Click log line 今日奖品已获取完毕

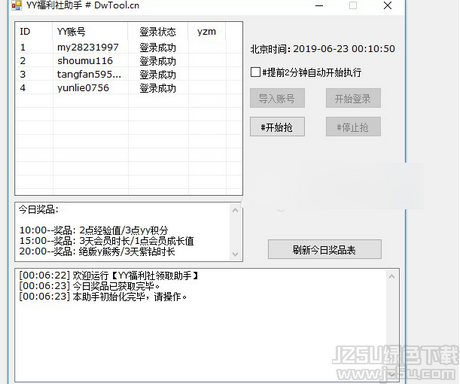point(89,286)
